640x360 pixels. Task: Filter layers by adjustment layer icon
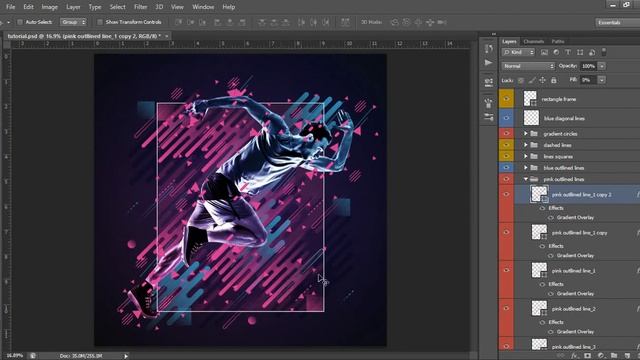coord(556,52)
